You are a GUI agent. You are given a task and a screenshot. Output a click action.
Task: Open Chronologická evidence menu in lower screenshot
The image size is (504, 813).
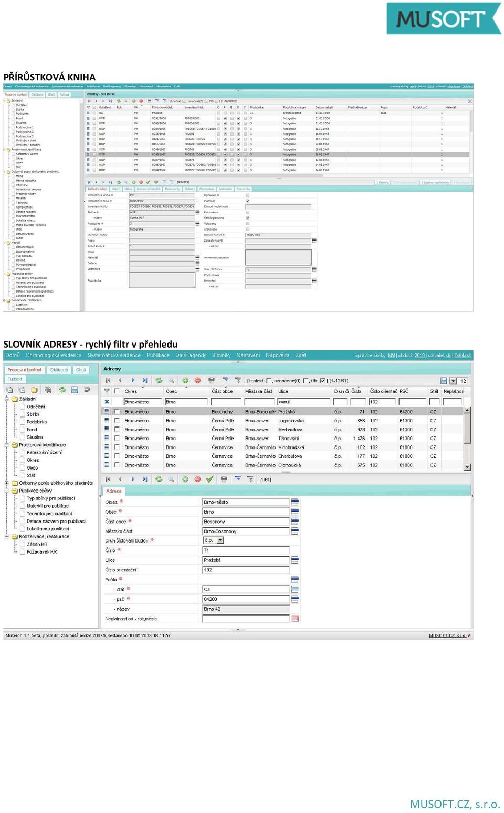(x=54, y=356)
